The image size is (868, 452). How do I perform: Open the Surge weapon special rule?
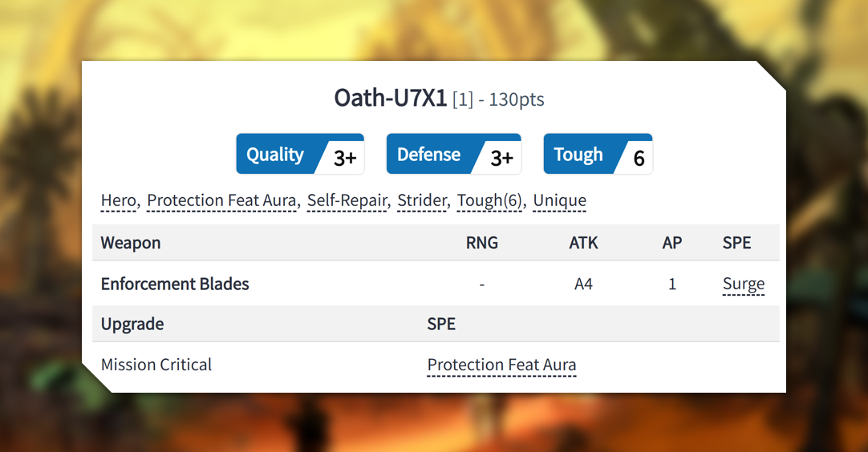[743, 284]
